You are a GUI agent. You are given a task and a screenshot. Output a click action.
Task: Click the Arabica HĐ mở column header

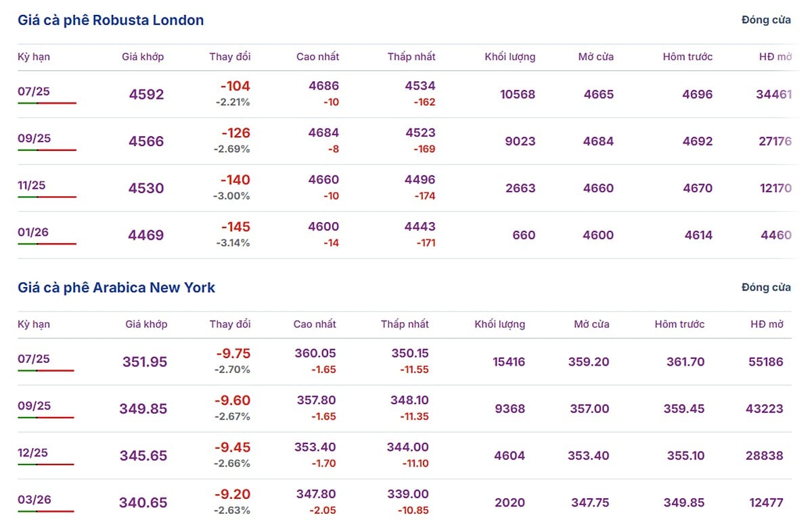pos(767,324)
